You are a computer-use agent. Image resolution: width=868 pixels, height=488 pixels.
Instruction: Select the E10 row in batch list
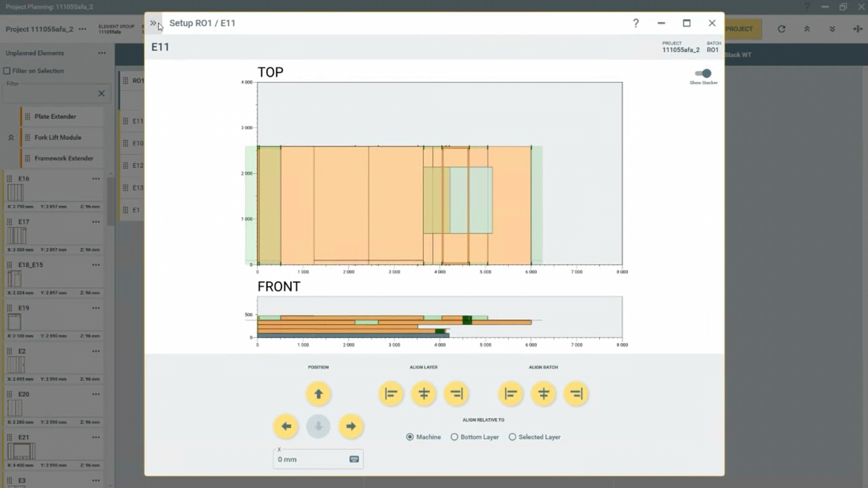132,143
